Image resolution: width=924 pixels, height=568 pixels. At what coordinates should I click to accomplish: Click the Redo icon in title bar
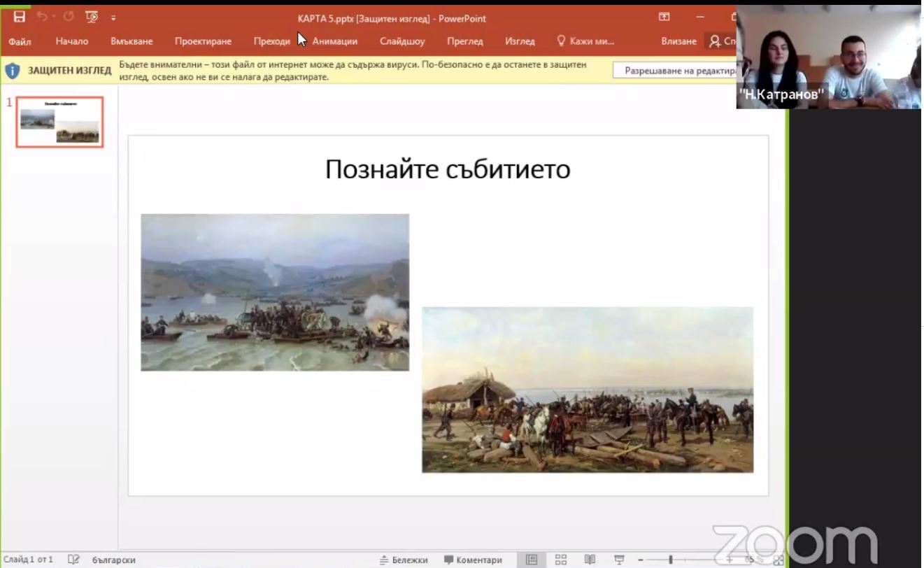pyautogui.click(x=68, y=17)
